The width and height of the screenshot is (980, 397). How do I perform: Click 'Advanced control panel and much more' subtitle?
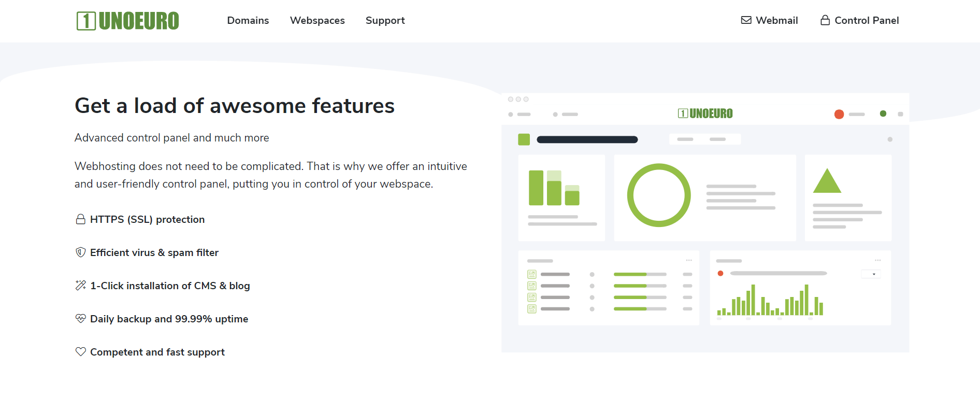[172, 138]
